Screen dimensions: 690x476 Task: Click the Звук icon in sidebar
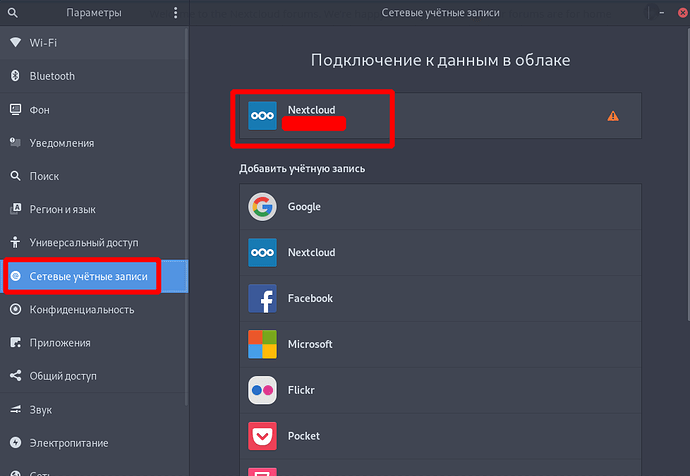pos(15,410)
